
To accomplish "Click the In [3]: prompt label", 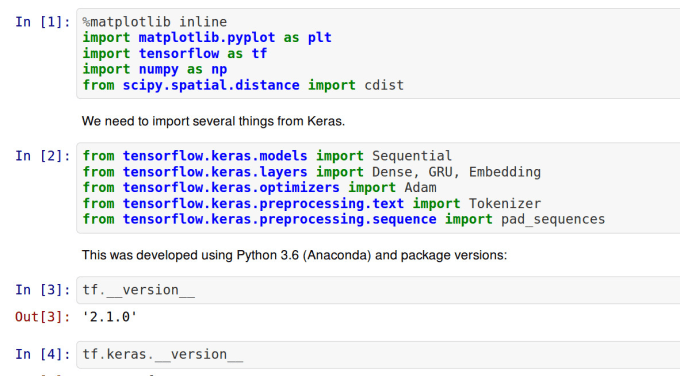I will 42,290.
